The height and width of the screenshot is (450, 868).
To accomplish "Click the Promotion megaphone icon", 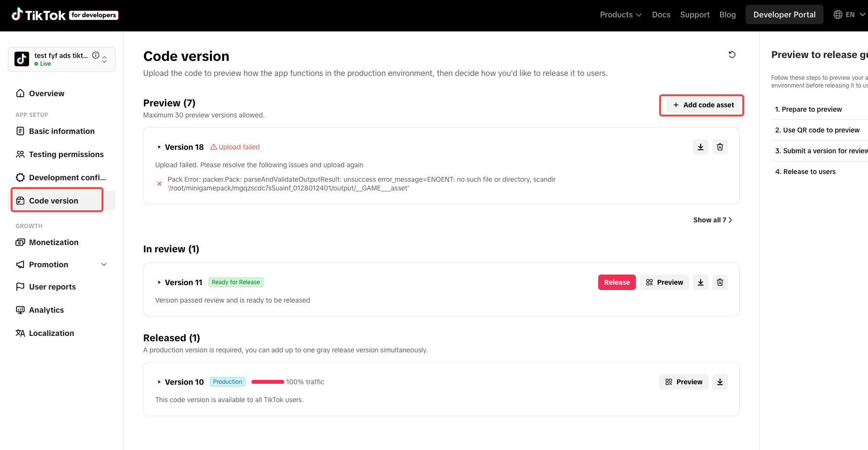I will point(20,264).
